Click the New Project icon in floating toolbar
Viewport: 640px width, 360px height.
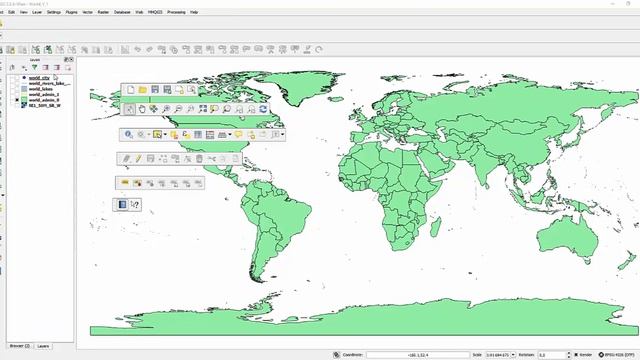[131, 90]
